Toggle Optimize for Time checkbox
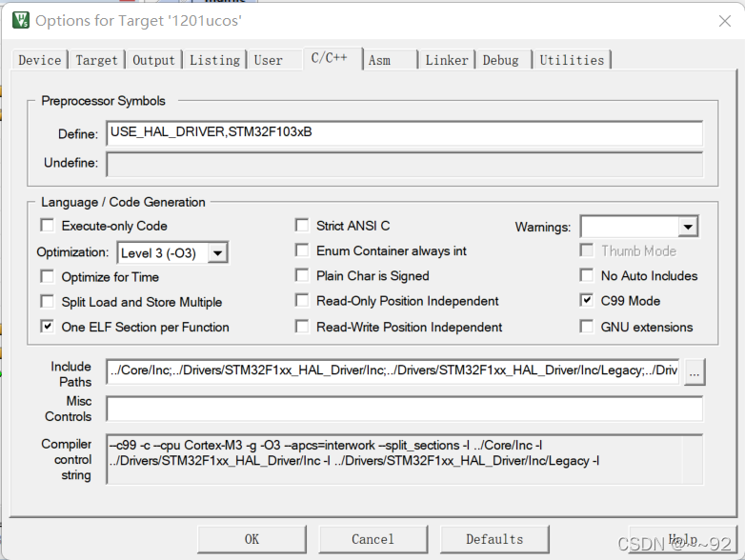This screenshot has width=745, height=560. [x=48, y=276]
